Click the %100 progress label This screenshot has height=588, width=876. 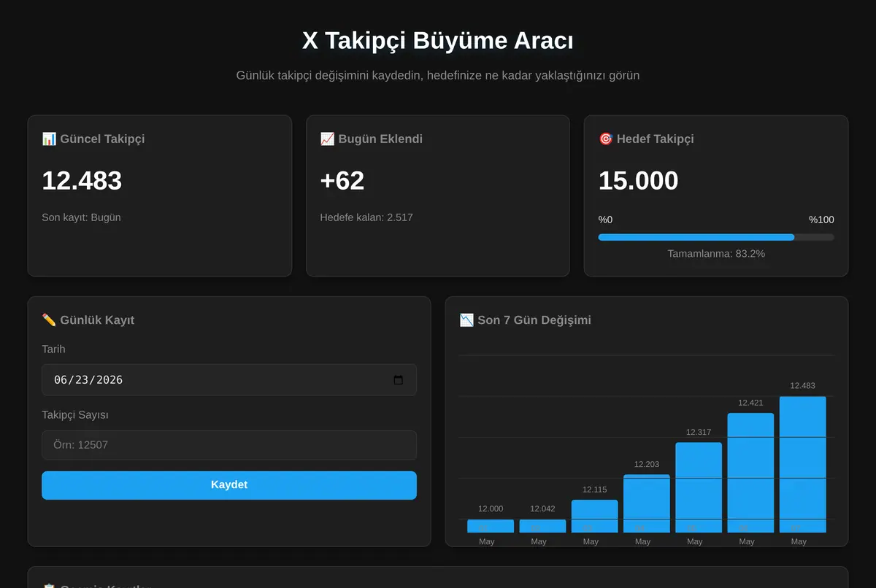(821, 220)
